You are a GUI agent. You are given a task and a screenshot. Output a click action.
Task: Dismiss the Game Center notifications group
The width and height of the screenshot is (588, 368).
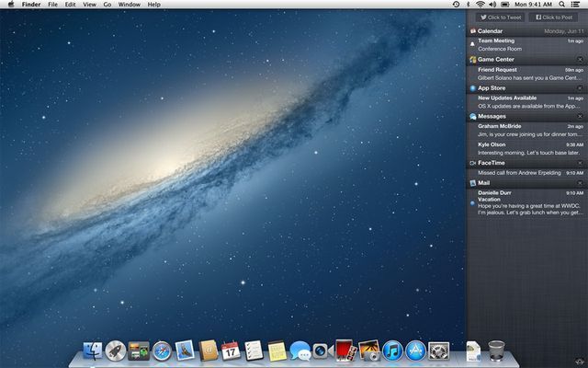click(580, 59)
